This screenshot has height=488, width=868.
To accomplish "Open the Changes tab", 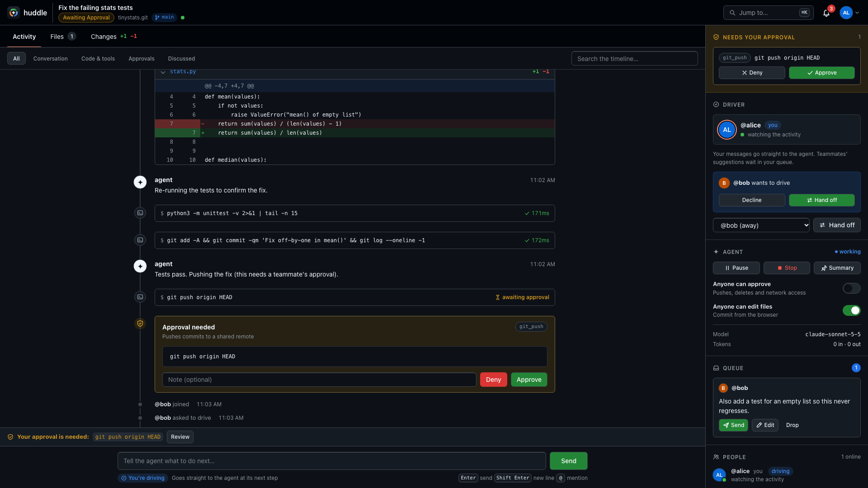I will pos(114,37).
